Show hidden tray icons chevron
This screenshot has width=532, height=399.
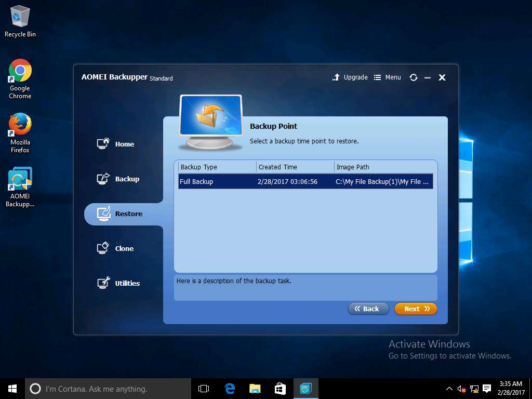(x=449, y=389)
